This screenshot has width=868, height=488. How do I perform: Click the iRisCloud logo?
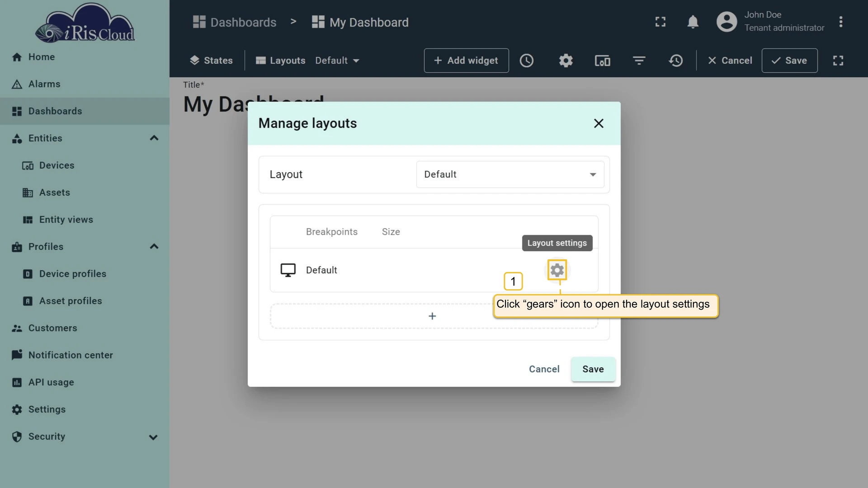[85, 23]
